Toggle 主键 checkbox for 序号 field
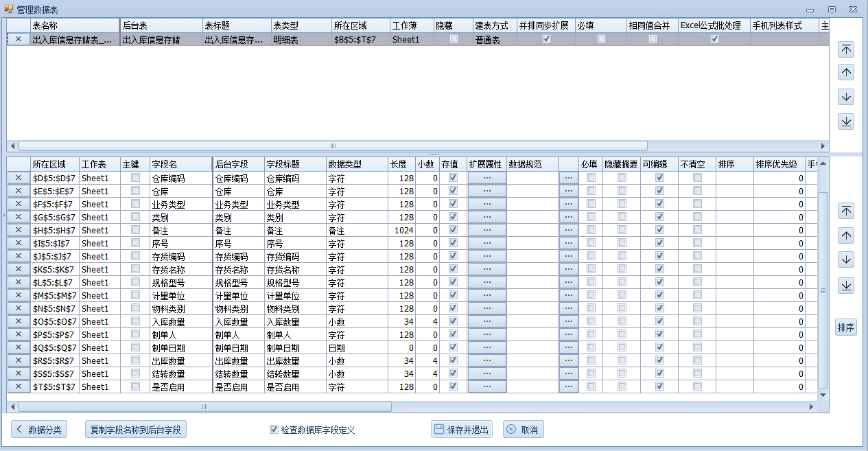The height and width of the screenshot is (451, 868). coord(135,243)
